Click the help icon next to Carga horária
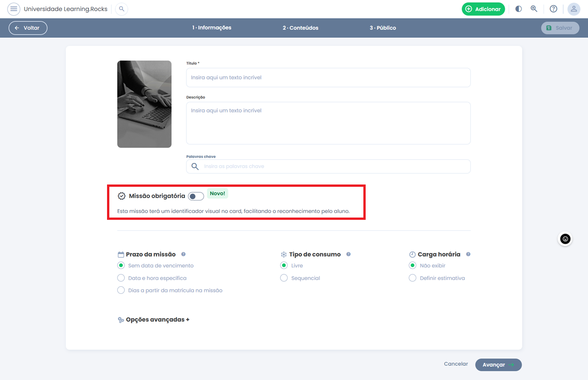Viewport: 588px width, 380px height. [468, 254]
